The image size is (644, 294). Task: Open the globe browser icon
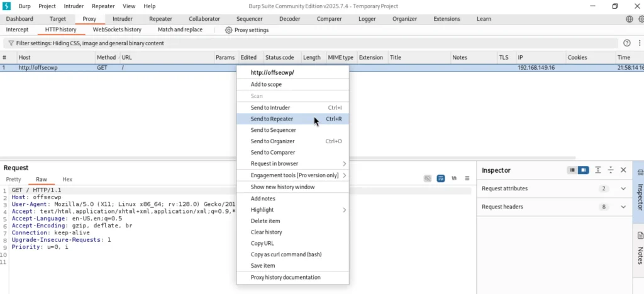click(630, 19)
